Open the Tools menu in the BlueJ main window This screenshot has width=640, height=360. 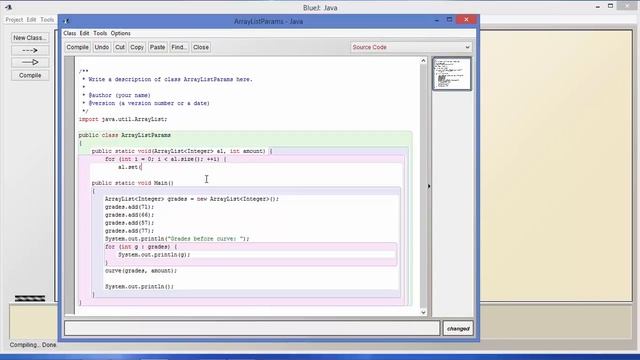coord(47,20)
